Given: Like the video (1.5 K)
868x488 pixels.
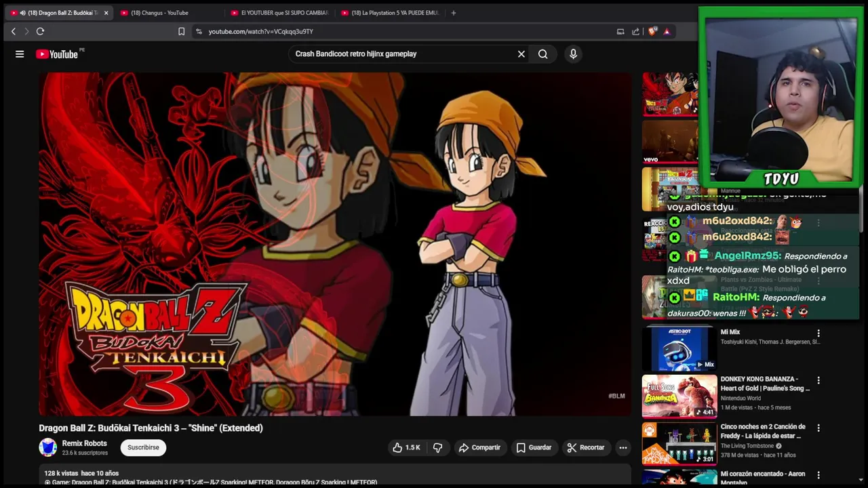Looking at the screenshot, I should pos(406,447).
